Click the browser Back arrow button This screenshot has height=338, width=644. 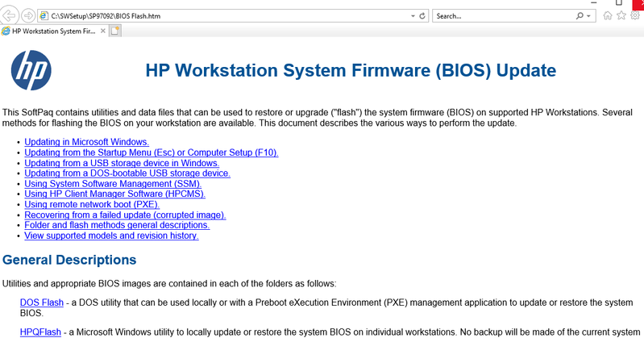tap(9, 16)
